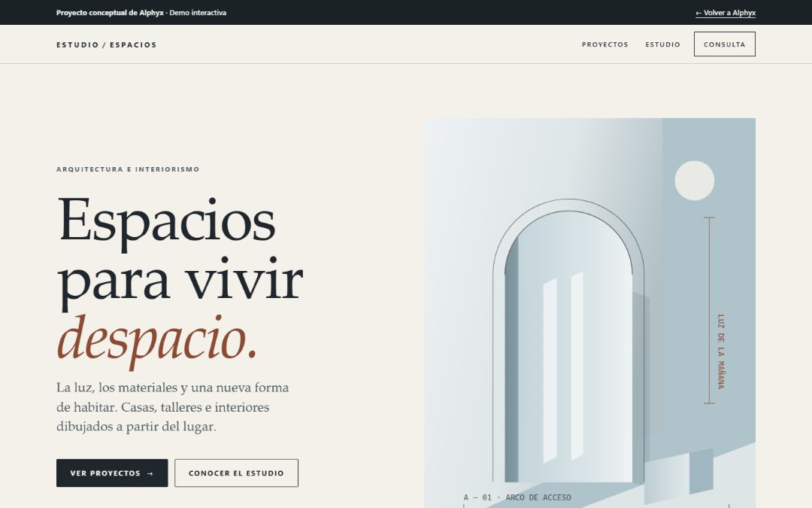Click the paragraph starting 'La luz, los materiales'
The height and width of the screenshot is (508, 812).
pos(173,407)
